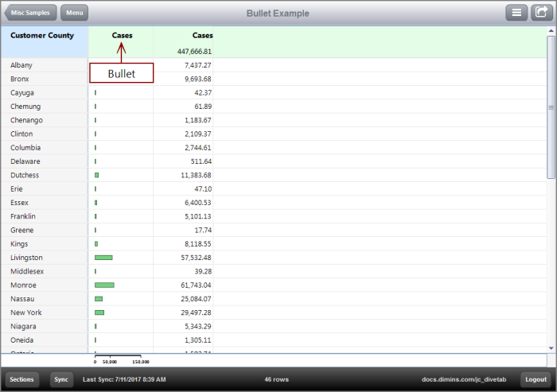Click the Sync button
Viewport: 557px width, 392px height.
[x=61, y=379]
